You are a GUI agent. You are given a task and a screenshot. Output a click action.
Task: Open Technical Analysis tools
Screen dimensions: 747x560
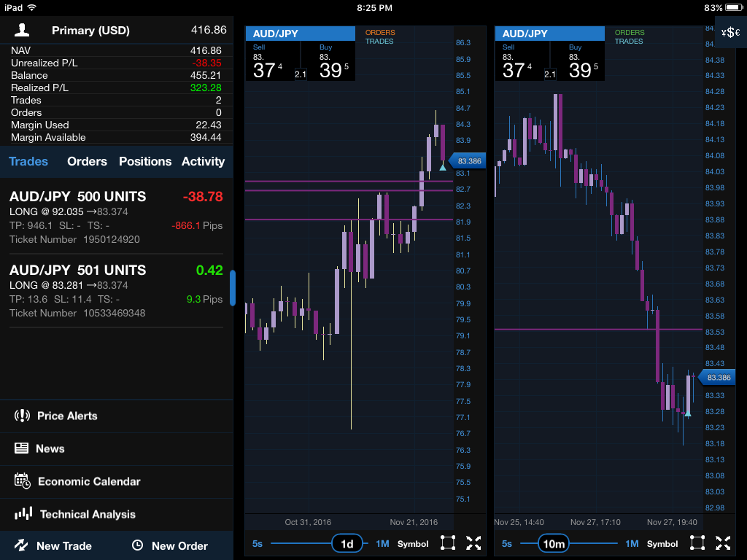pos(88,514)
